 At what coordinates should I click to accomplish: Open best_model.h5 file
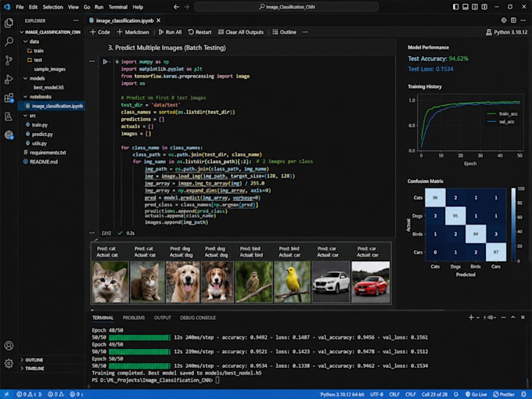(x=49, y=87)
